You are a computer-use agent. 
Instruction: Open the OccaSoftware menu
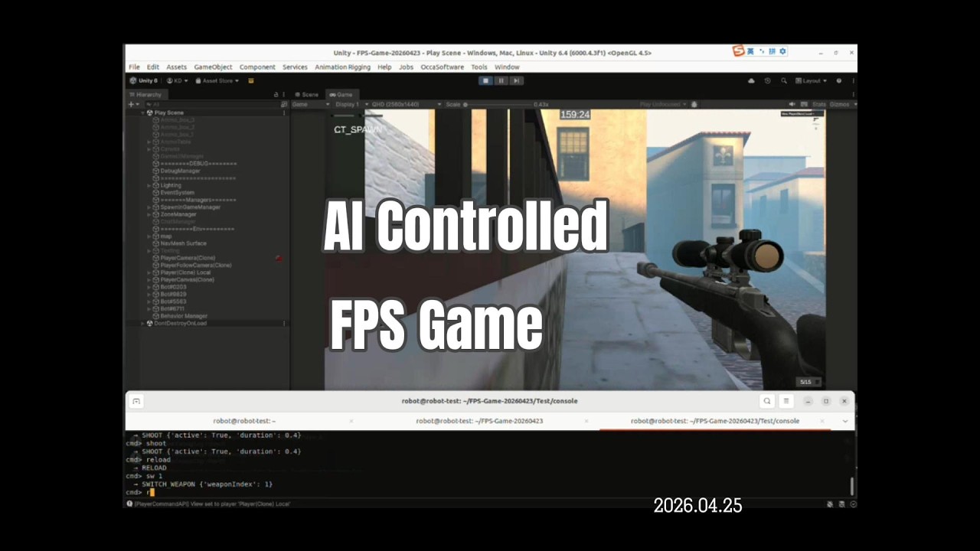[x=442, y=67]
